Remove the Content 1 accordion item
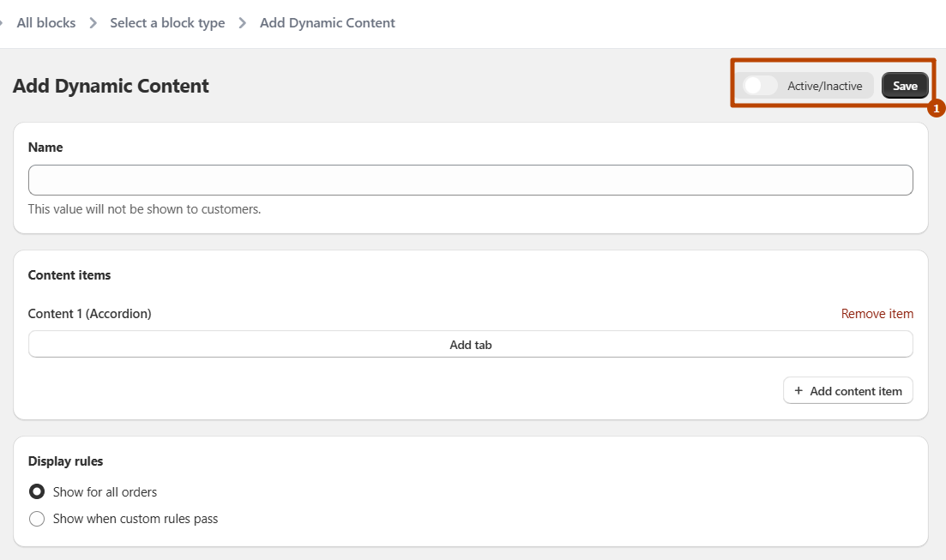Viewport: 946px width, 560px height. tap(877, 314)
